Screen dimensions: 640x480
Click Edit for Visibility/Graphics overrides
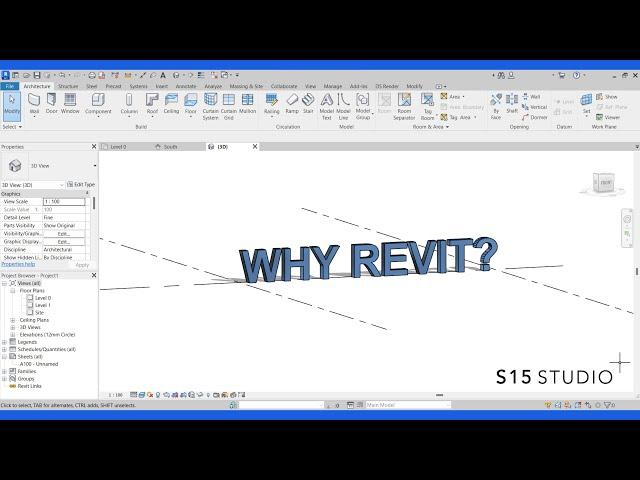(64, 234)
